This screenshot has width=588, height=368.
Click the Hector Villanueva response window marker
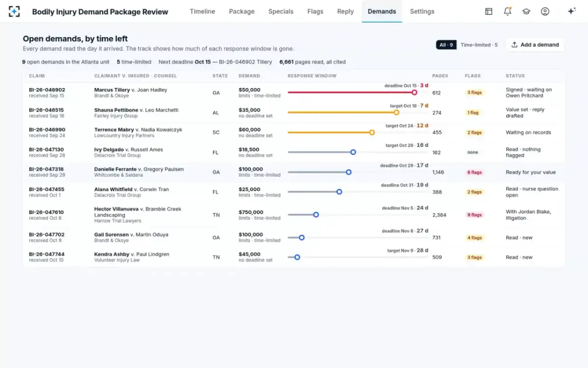tap(316, 214)
